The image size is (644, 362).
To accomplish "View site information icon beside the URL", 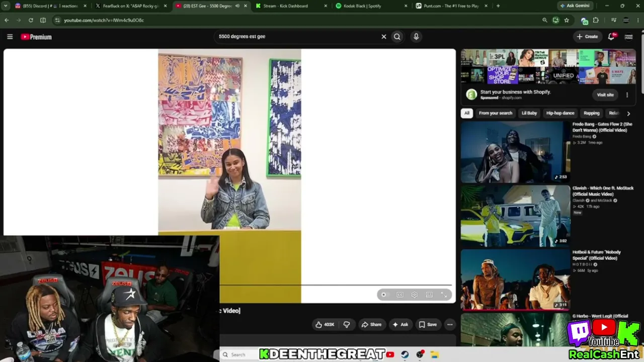I will pyautogui.click(x=57, y=20).
